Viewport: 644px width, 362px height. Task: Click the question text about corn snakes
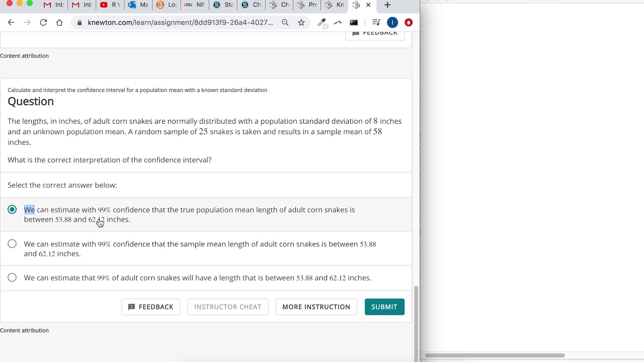tap(205, 132)
